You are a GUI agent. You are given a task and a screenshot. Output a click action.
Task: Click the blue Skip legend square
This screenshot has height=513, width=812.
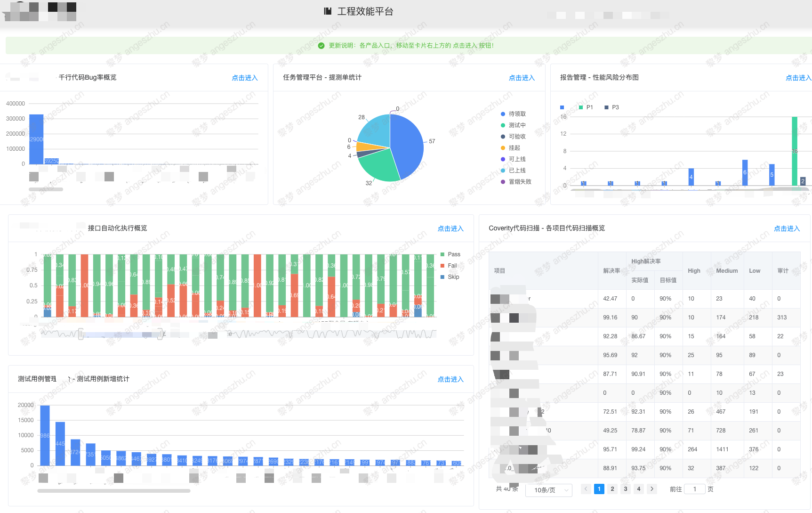pos(442,277)
